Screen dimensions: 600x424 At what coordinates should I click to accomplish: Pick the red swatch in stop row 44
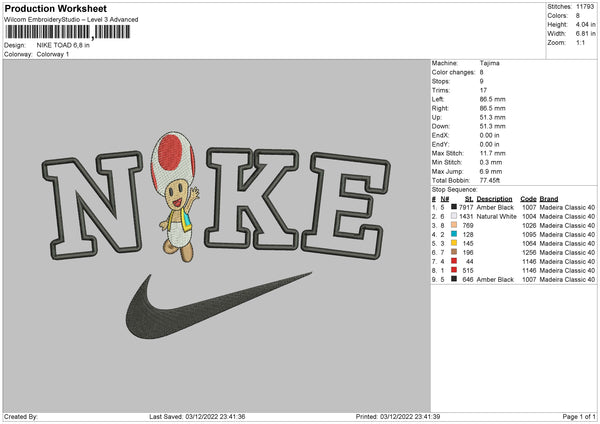coord(454,261)
